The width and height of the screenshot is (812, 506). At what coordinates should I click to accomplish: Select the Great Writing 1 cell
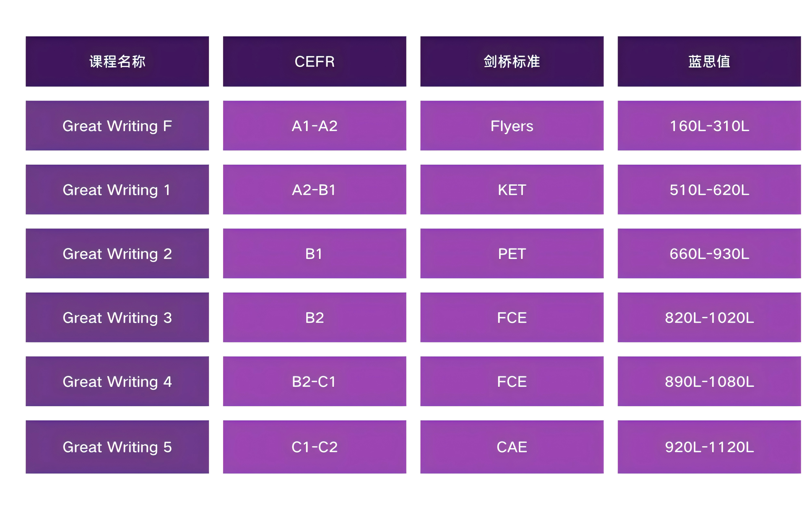tap(117, 189)
